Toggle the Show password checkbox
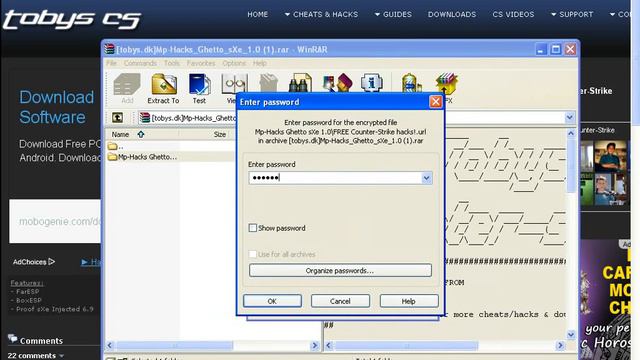 (x=253, y=228)
